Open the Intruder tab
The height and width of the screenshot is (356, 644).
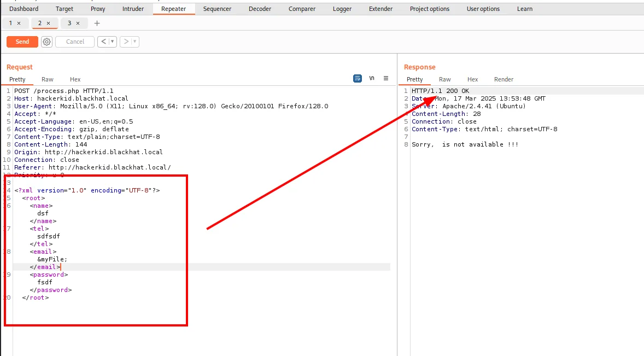(x=133, y=9)
